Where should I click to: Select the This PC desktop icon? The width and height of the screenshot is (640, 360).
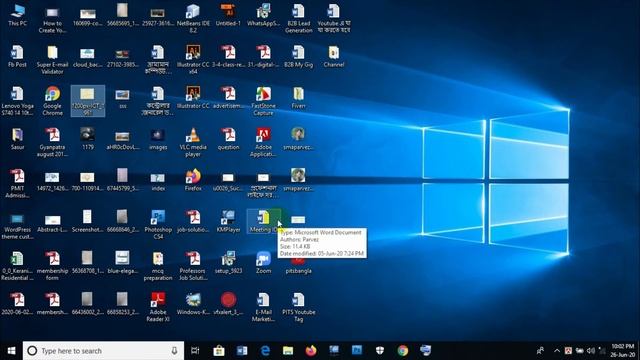18,16
